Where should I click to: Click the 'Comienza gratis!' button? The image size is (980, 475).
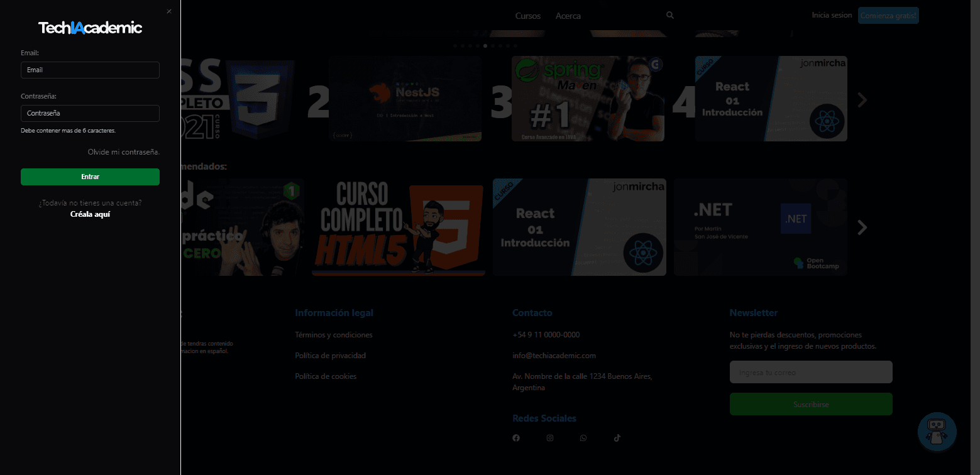click(888, 16)
